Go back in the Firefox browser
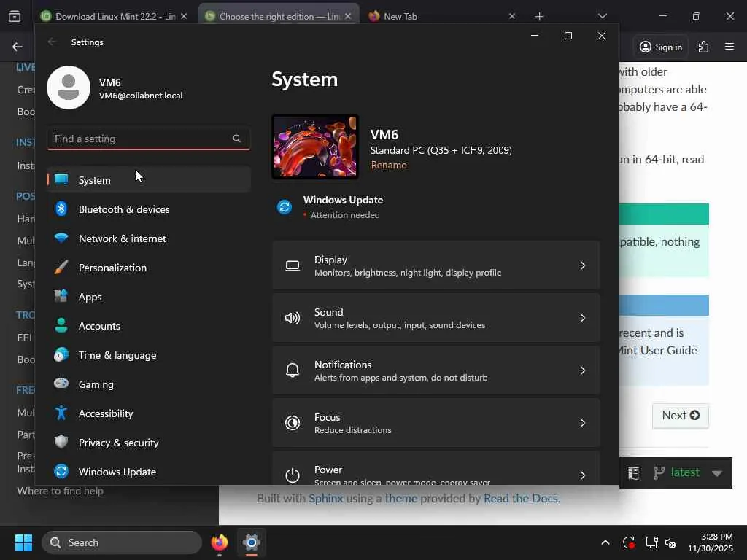 coord(18,47)
